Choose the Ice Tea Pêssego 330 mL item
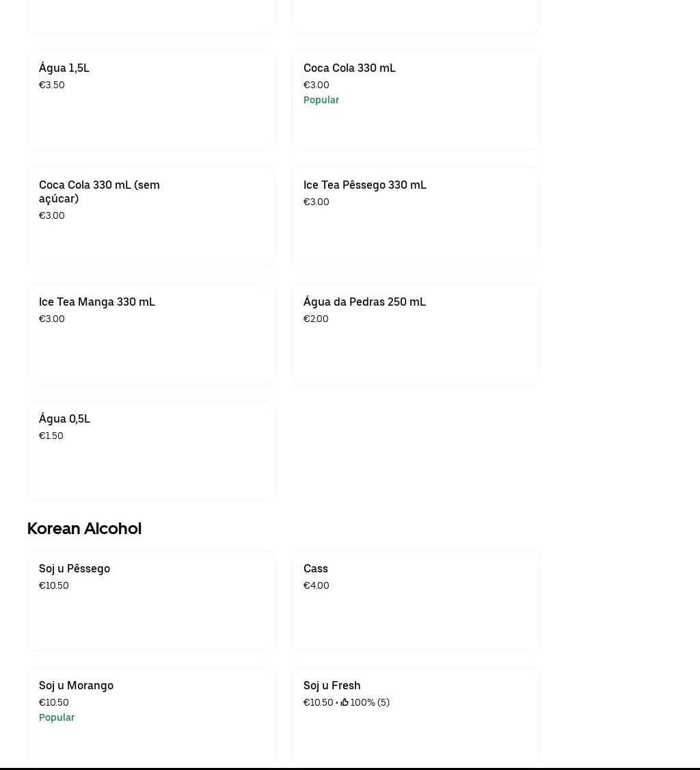This screenshot has height=770, width=700. (x=416, y=217)
